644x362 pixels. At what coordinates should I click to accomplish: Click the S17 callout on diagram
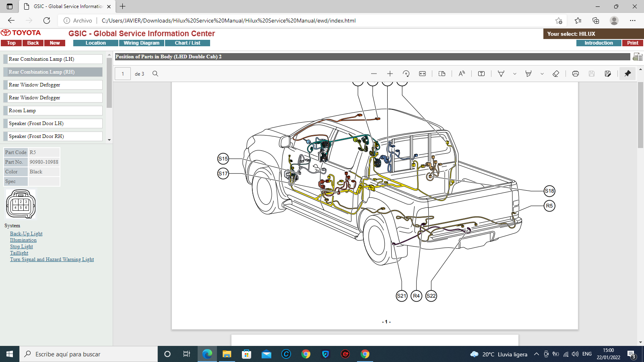pyautogui.click(x=223, y=174)
